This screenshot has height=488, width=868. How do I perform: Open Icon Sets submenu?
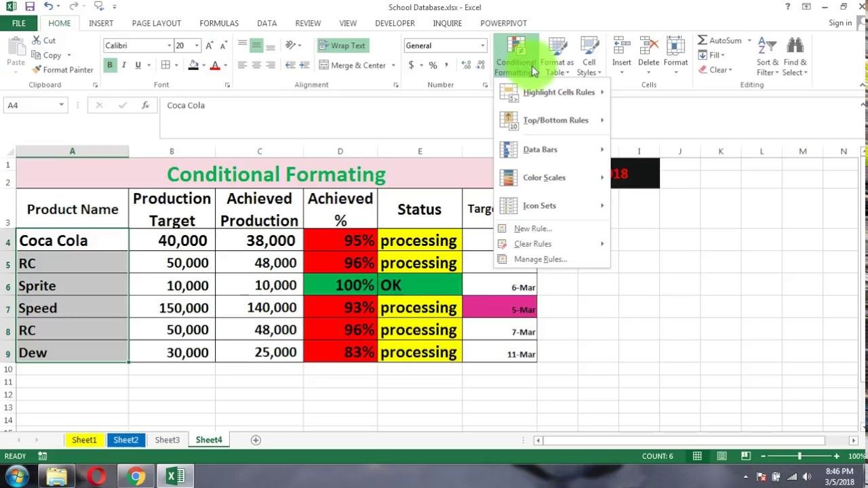[x=552, y=205]
